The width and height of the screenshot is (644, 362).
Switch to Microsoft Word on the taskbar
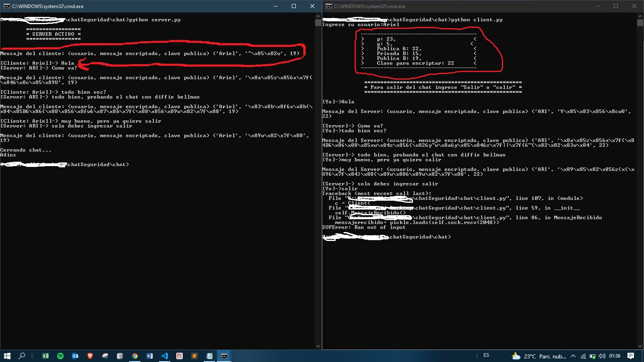pyautogui.click(x=150, y=356)
